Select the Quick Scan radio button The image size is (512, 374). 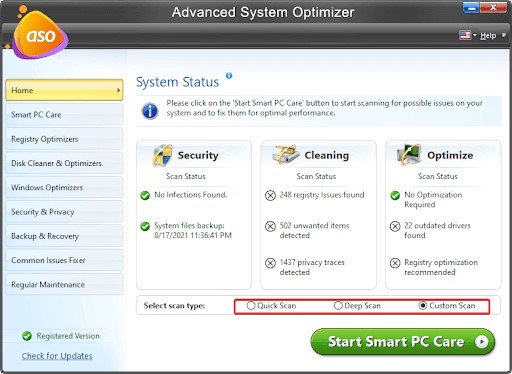tap(251, 305)
